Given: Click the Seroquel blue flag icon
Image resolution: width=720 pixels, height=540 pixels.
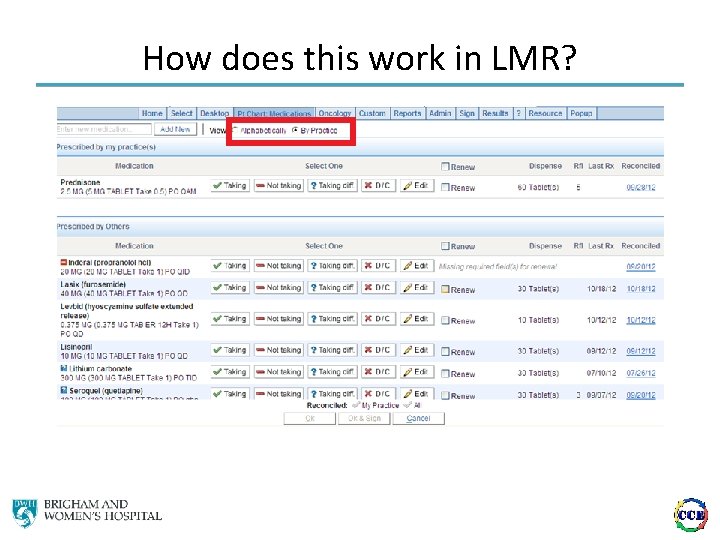Looking at the screenshot, I should [64, 390].
